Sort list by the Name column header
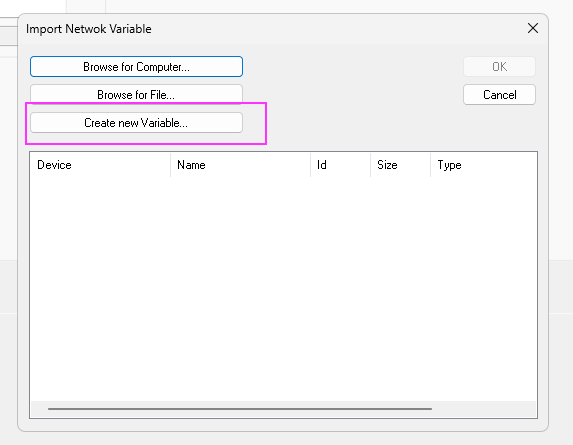 pyautogui.click(x=240, y=165)
